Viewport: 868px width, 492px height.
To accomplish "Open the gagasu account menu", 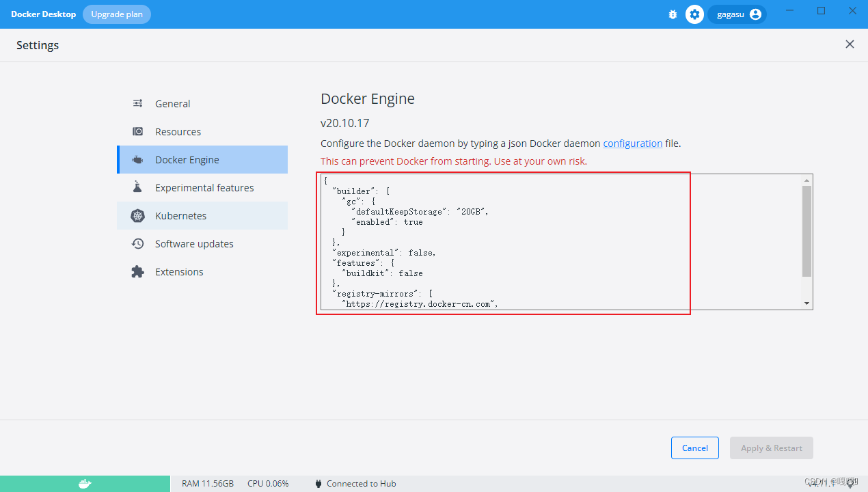I will pos(737,14).
